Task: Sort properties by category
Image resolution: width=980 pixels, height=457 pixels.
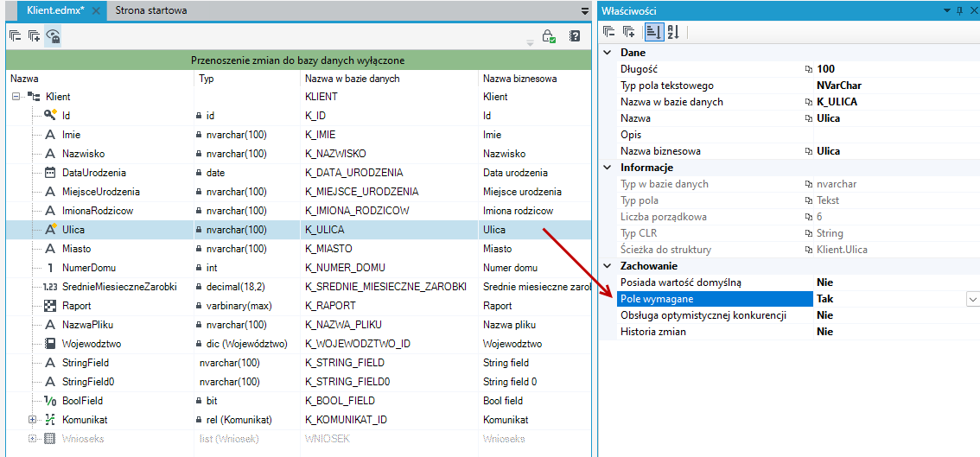Action: (652, 32)
